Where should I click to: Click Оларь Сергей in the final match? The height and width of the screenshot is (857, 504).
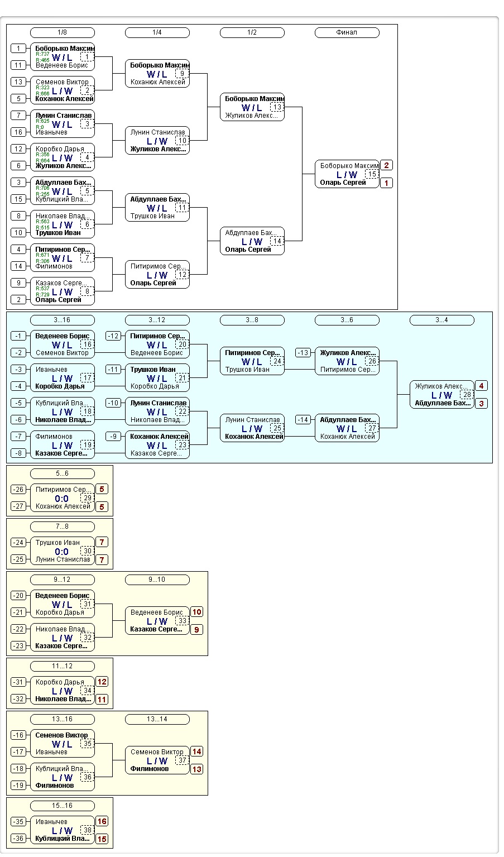(343, 183)
